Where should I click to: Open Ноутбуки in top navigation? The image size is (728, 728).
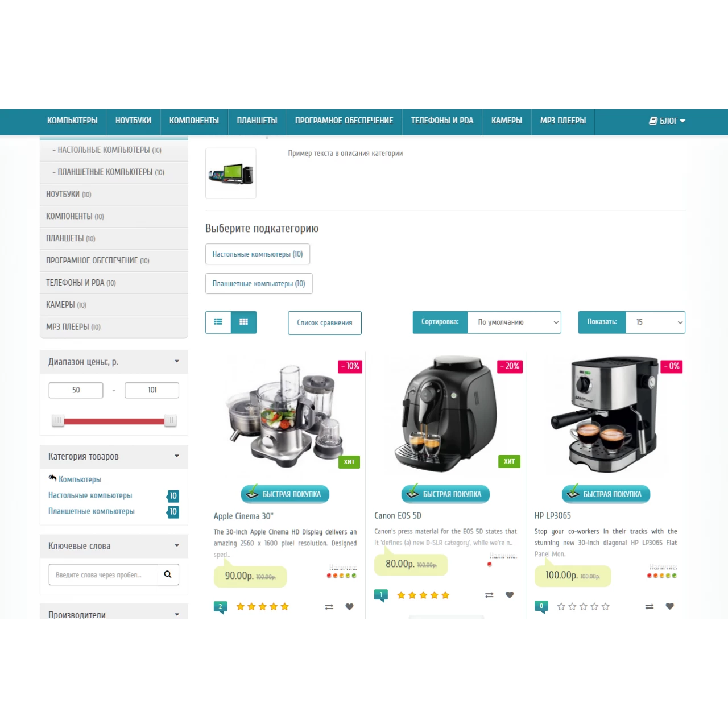click(x=133, y=121)
